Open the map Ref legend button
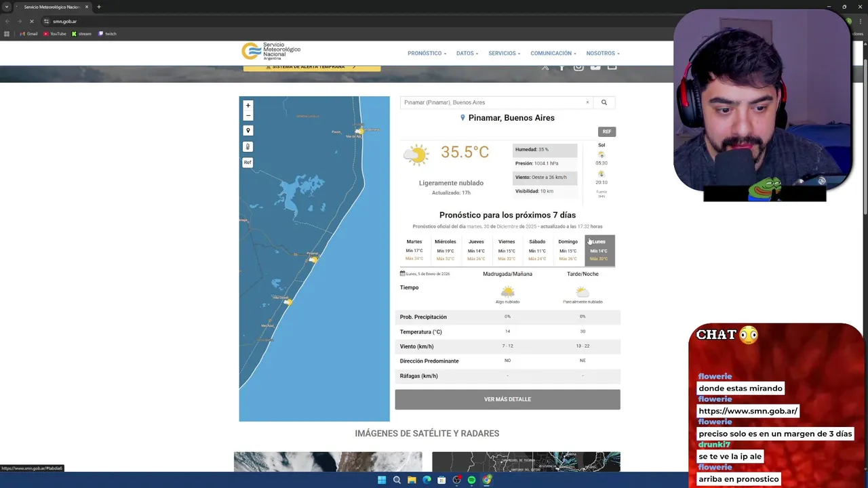Image resolution: width=868 pixels, height=488 pixels. (x=248, y=163)
